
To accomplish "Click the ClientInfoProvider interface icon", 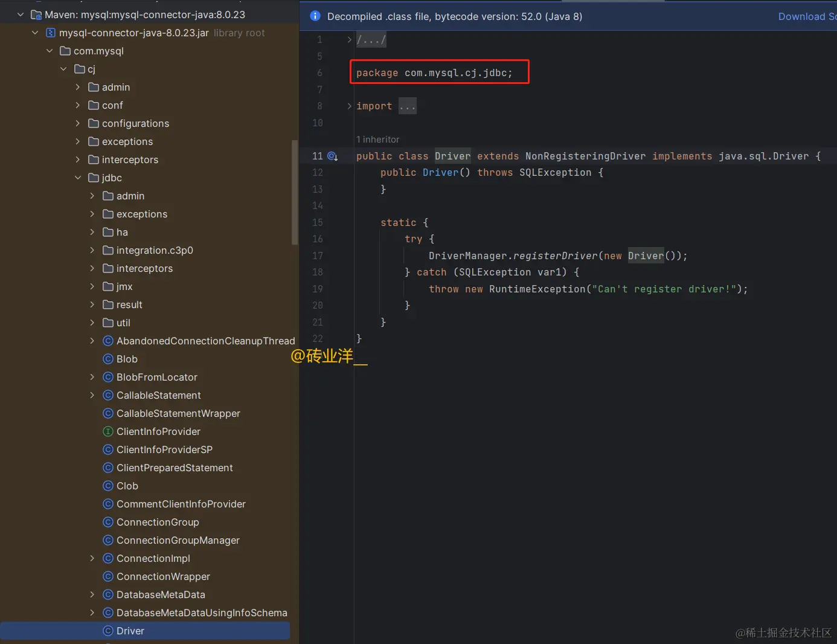I will pyautogui.click(x=108, y=431).
